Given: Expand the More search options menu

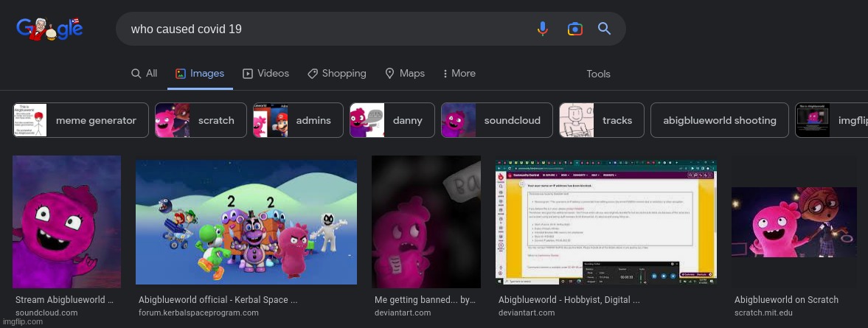Looking at the screenshot, I should tap(459, 74).
